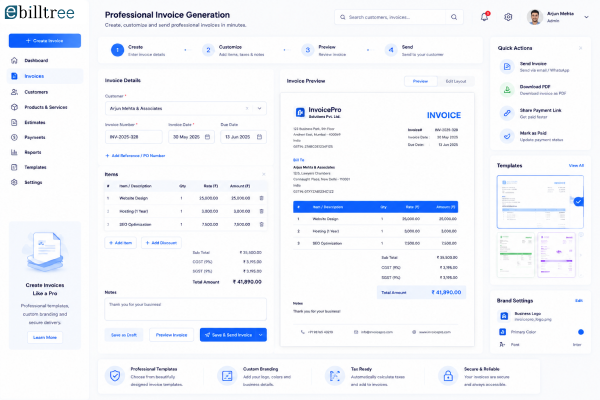Click the Font setting icon

[x=502, y=344]
